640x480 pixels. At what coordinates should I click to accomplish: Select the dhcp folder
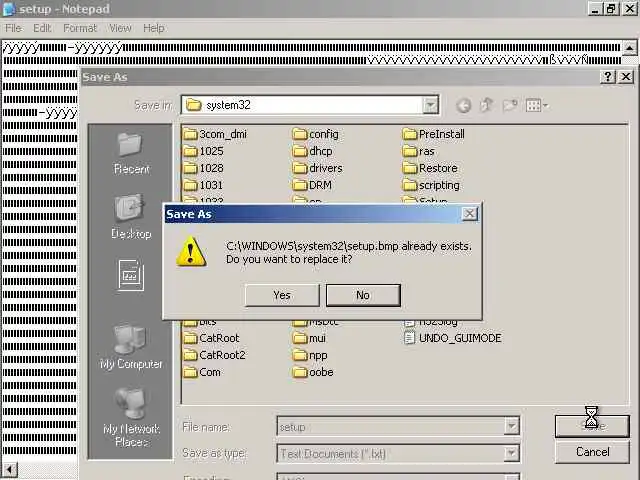pyautogui.click(x=313, y=151)
